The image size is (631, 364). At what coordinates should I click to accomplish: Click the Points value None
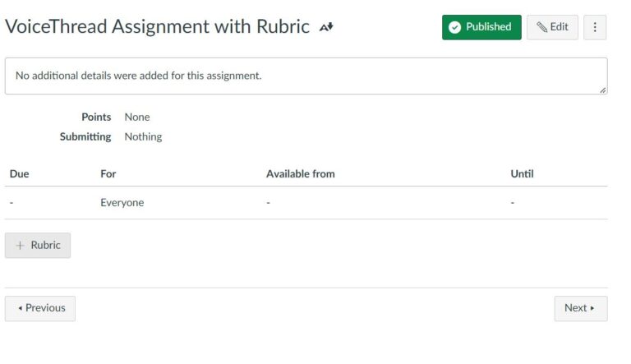pos(137,117)
